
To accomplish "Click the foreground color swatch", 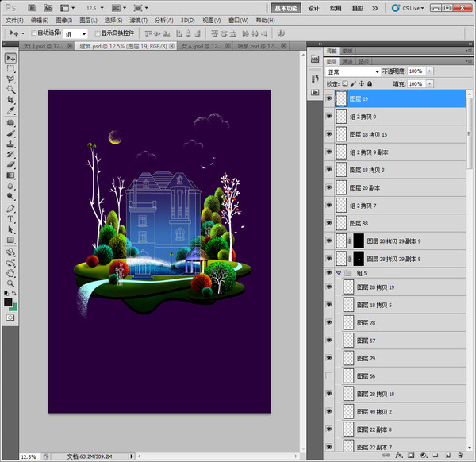I will (8, 302).
